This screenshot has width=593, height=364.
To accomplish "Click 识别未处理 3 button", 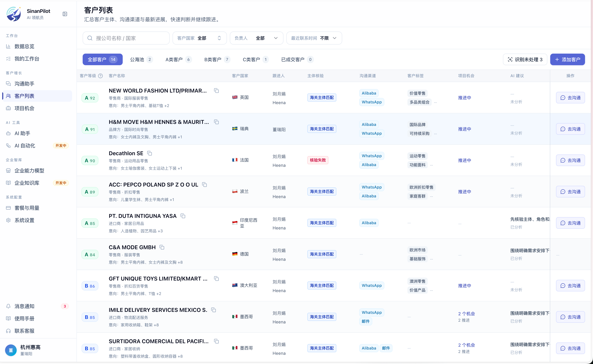I will pyautogui.click(x=525, y=59).
